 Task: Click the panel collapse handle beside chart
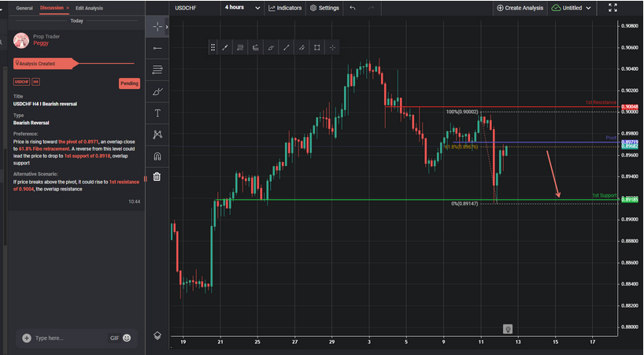[145, 179]
